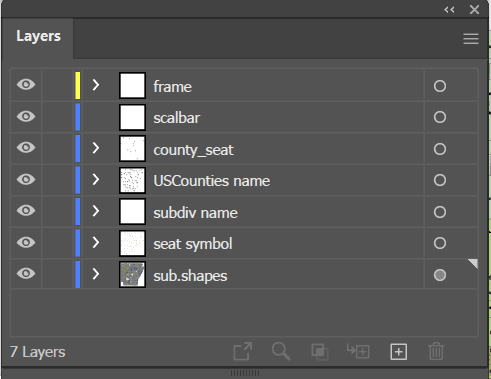Click target circle for subdiv name layer
The height and width of the screenshot is (379, 491).
pyautogui.click(x=440, y=212)
